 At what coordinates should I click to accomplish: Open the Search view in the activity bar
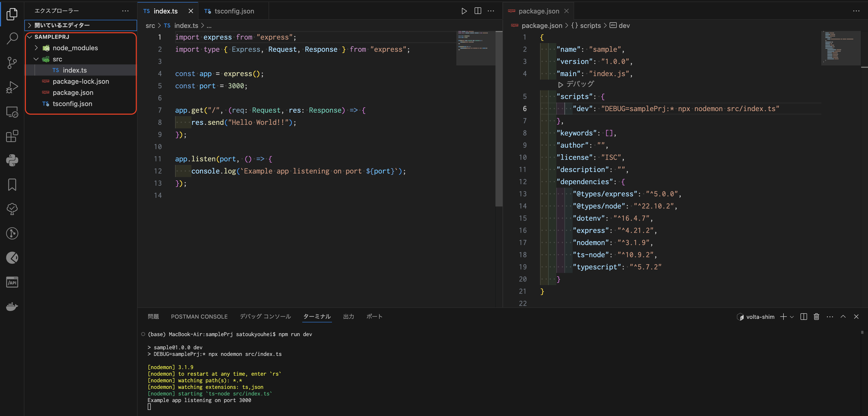coord(12,38)
